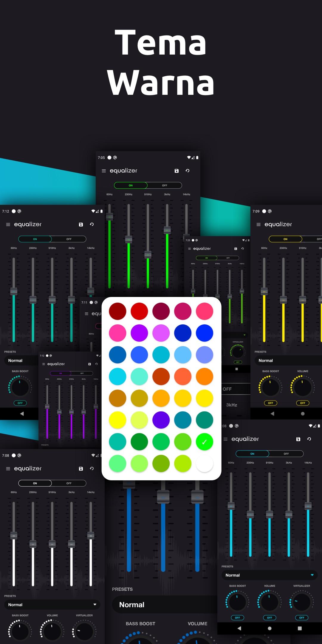The image size is (322, 644).
Task: Toggle Volume OFF button in yellow screen
Action: [303, 403]
